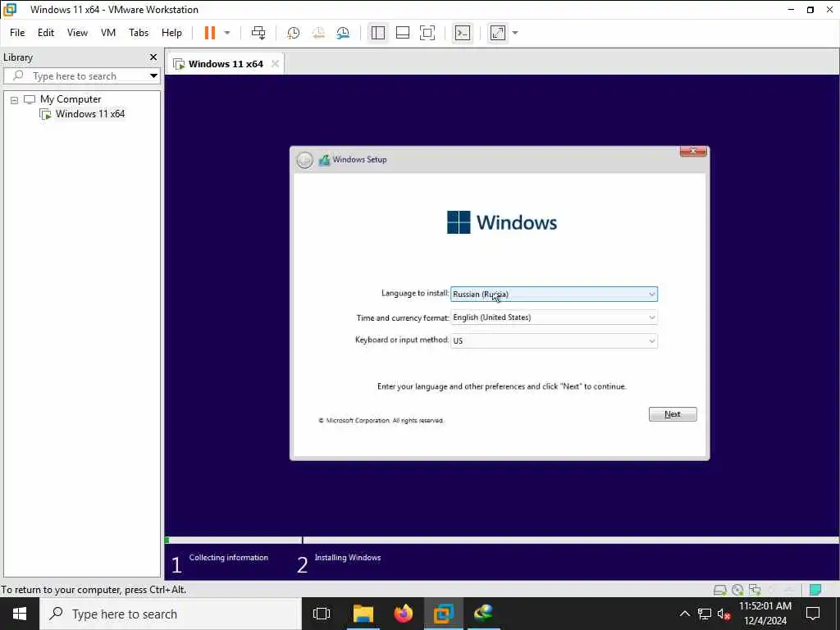Viewport: 840px width, 630px height.
Task: Open the Keyboard or input method dropdown
Action: click(x=554, y=340)
